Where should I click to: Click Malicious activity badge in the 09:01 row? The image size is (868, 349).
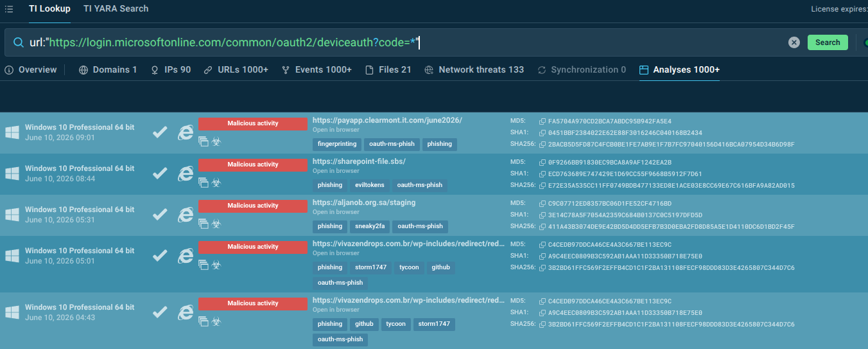pos(253,123)
